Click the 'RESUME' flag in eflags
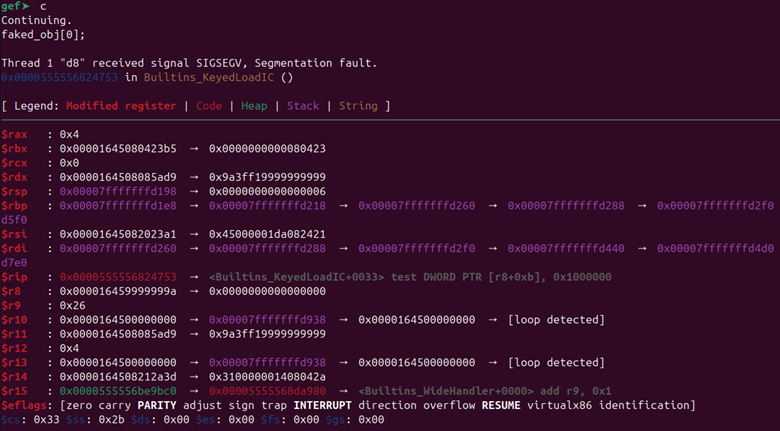The width and height of the screenshot is (780, 431). (501, 406)
